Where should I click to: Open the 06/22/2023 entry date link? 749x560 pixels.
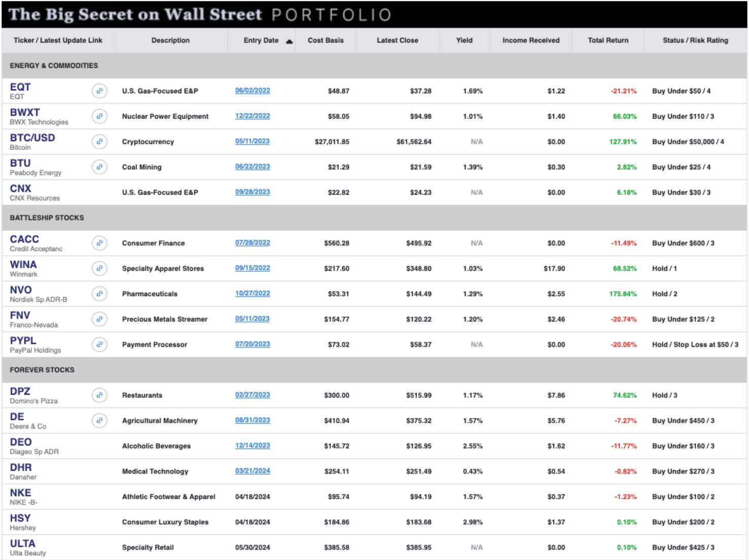(x=253, y=167)
